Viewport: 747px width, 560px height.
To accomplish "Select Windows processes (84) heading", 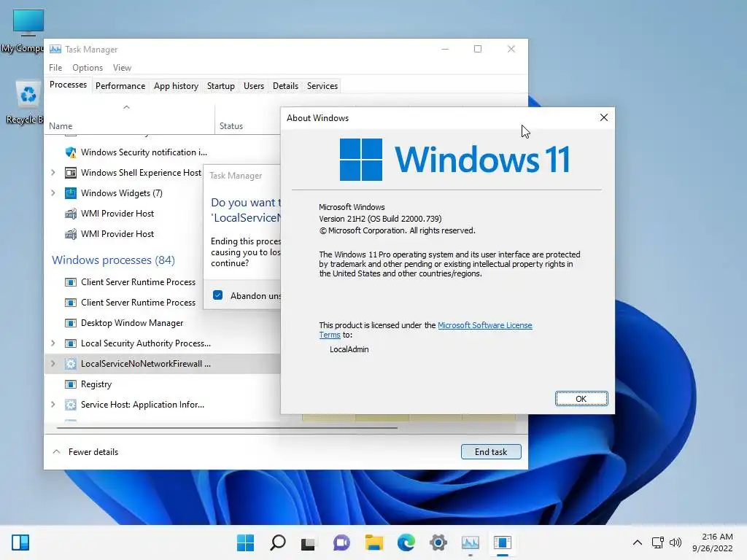I will (x=113, y=260).
